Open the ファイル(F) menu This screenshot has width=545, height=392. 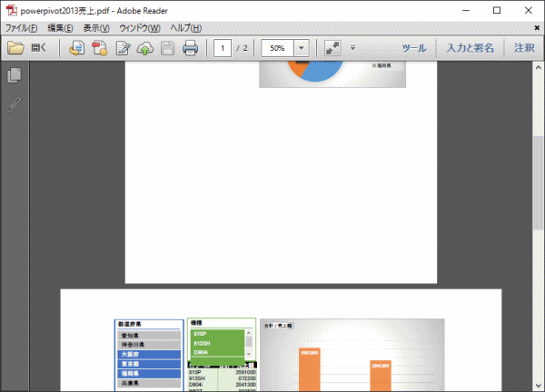click(x=21, y=28)
